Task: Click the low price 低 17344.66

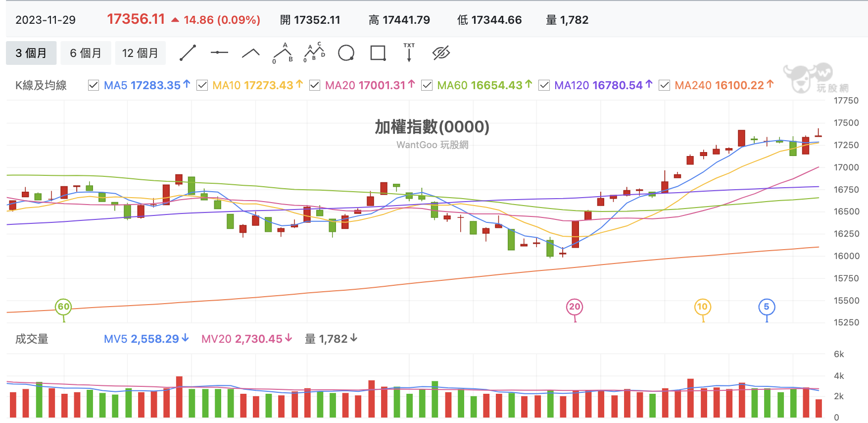Action: point(489,20)
